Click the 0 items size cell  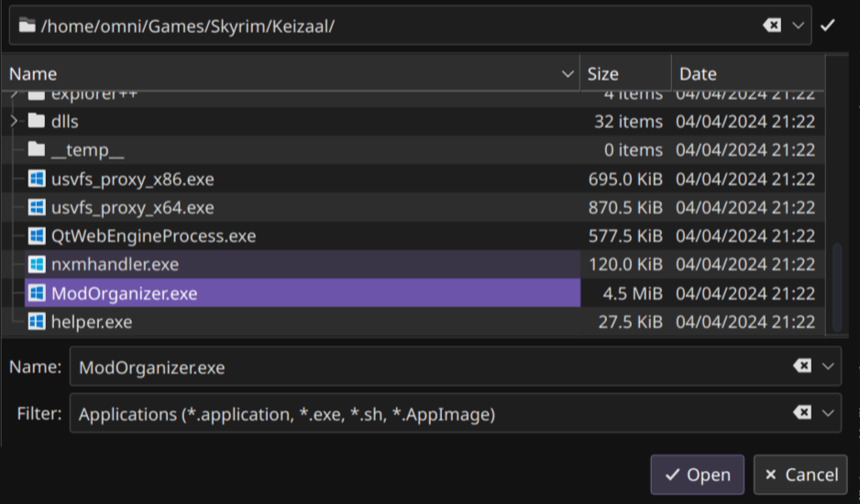(x=634, y=149)
